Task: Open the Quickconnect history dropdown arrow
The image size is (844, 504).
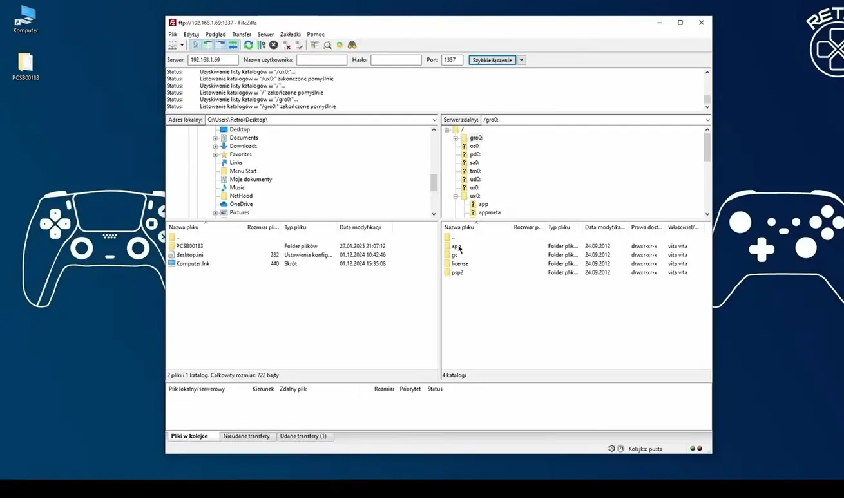Action: click(522, 60)
